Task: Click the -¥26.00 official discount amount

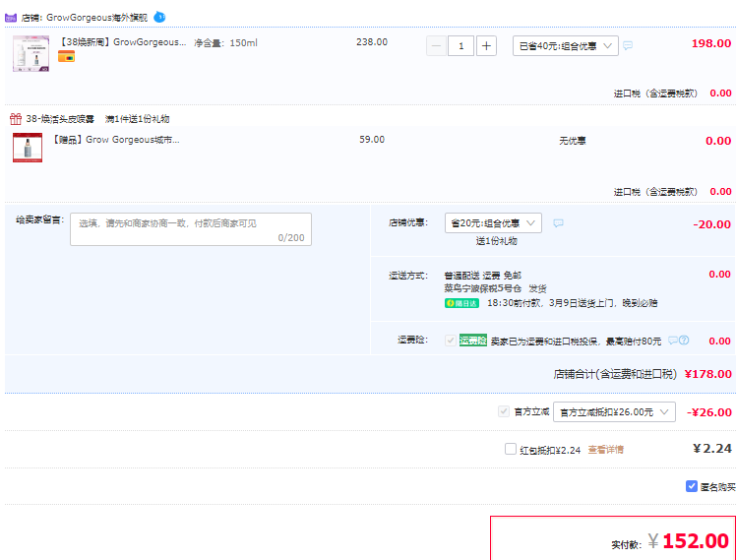Action: pyautogui.click(x=709, y=412)
